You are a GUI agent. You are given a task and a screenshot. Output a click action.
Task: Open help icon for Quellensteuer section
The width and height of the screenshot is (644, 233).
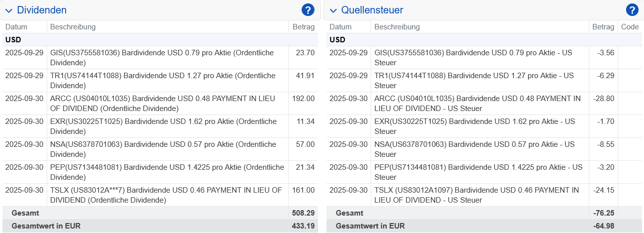pos(632,10)
